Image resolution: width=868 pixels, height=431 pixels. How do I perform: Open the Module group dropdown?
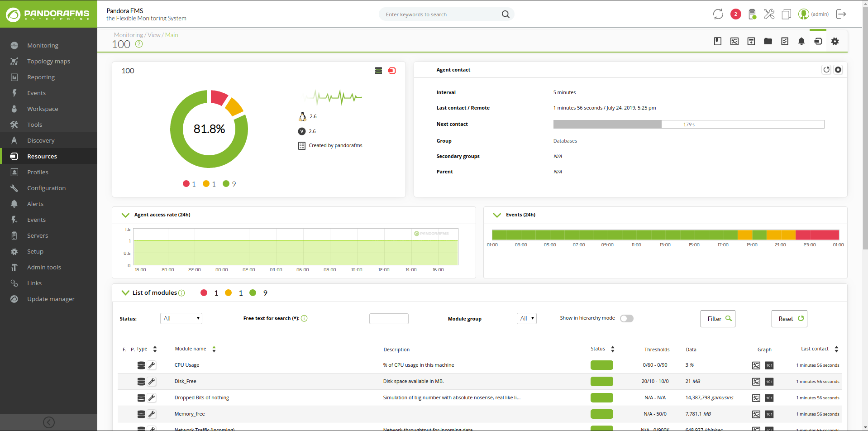[x=527, y=318]
